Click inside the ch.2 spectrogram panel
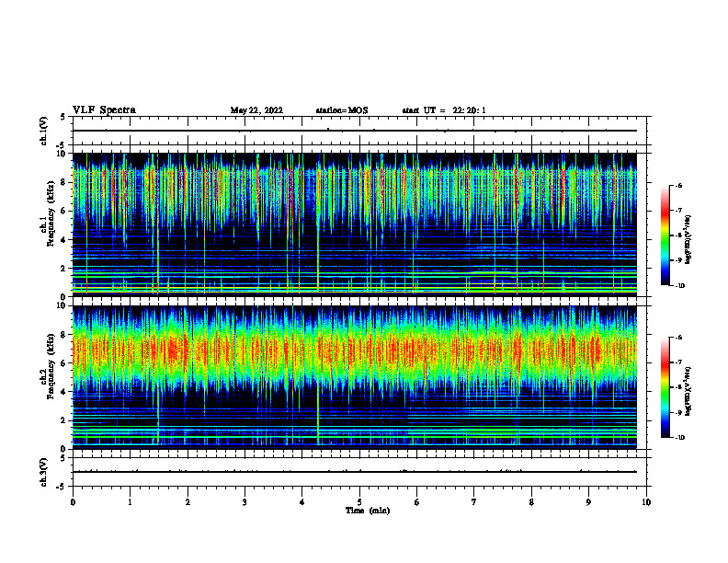 click(x=355, y=377)
